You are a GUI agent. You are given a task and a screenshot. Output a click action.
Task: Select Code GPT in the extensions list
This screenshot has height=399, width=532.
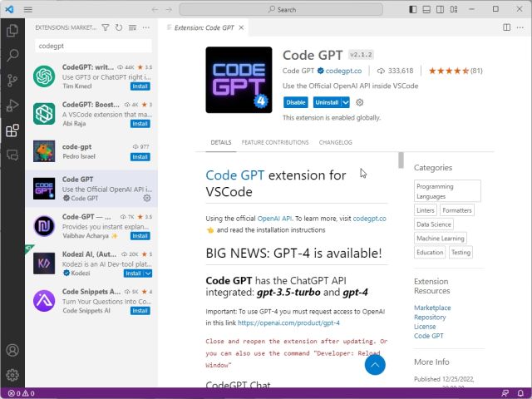click(x=91, y=189)
